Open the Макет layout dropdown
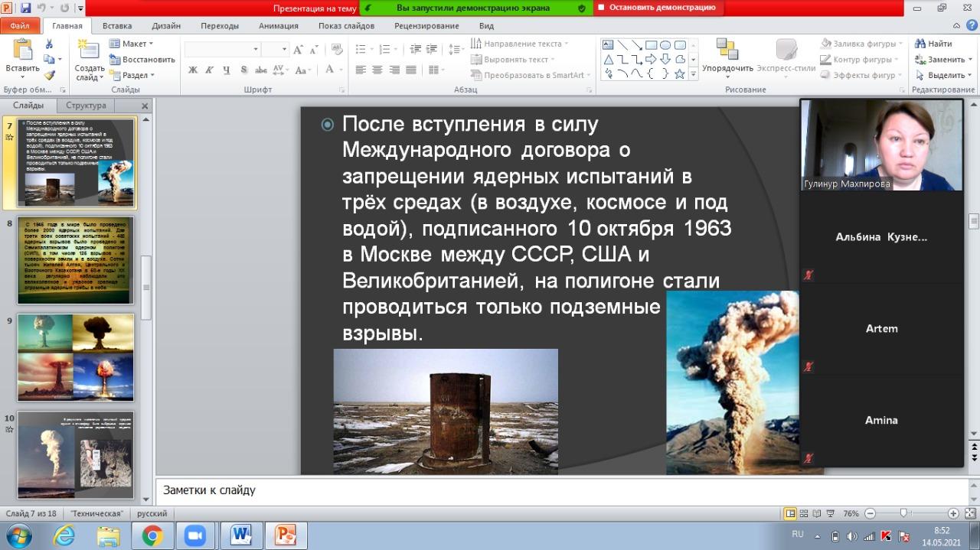Viewport: 980px width, 550px height. (x=132, y=44)
